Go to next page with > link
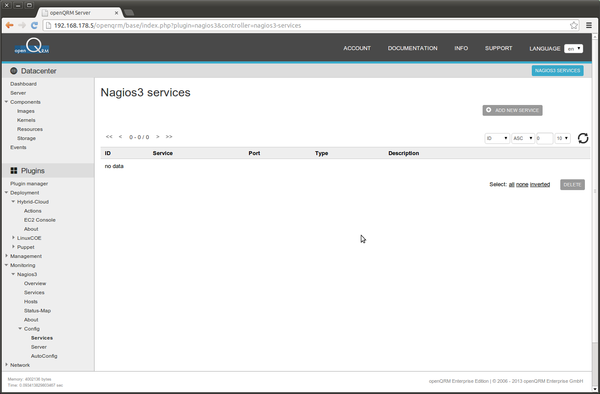The image size is (600, 394). coord(158,137)
